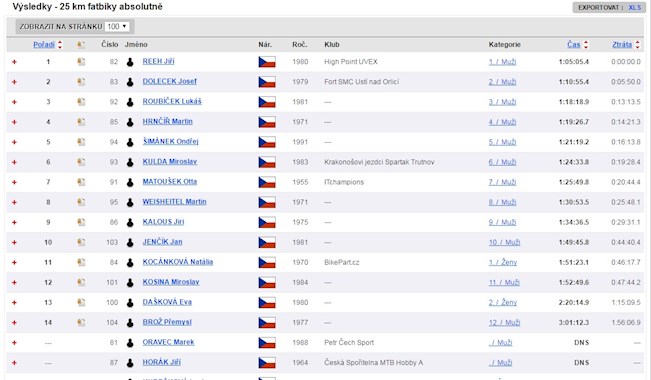Expand row details for REEH Jiří
Viewport: 651px width, 380px height.
[x=14, y=62]
